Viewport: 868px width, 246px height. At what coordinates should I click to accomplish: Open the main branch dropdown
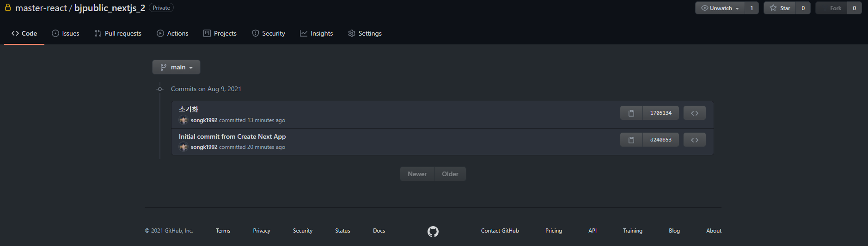click(176, 67)
